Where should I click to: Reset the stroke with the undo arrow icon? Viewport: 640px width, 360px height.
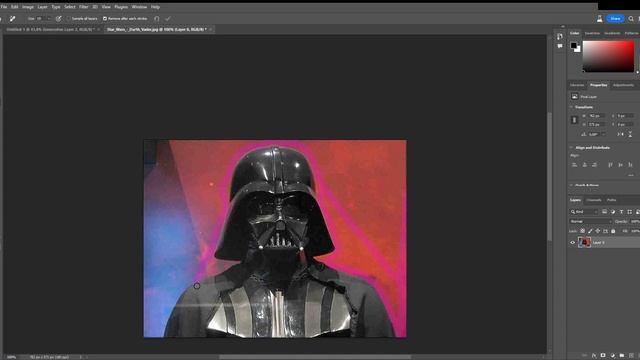click(x=157, y=19)
